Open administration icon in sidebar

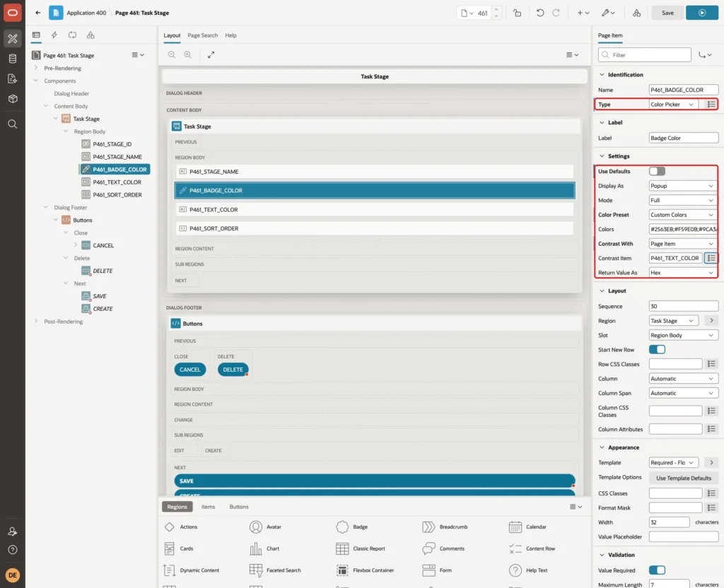coord(13,531)
